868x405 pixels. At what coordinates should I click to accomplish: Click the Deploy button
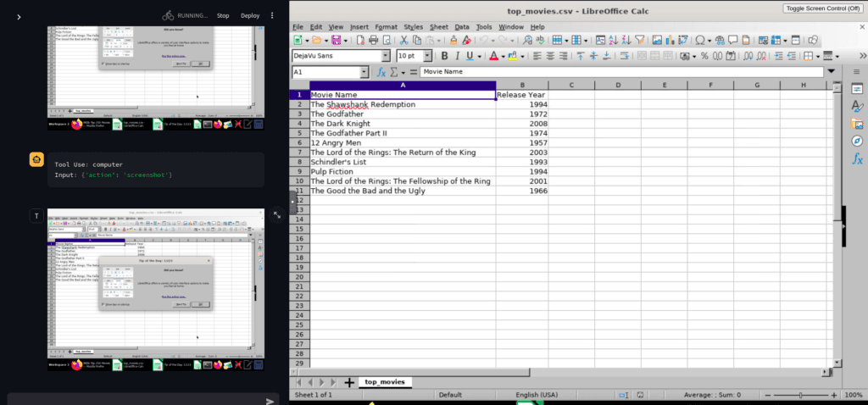click(x=250, y=15)
